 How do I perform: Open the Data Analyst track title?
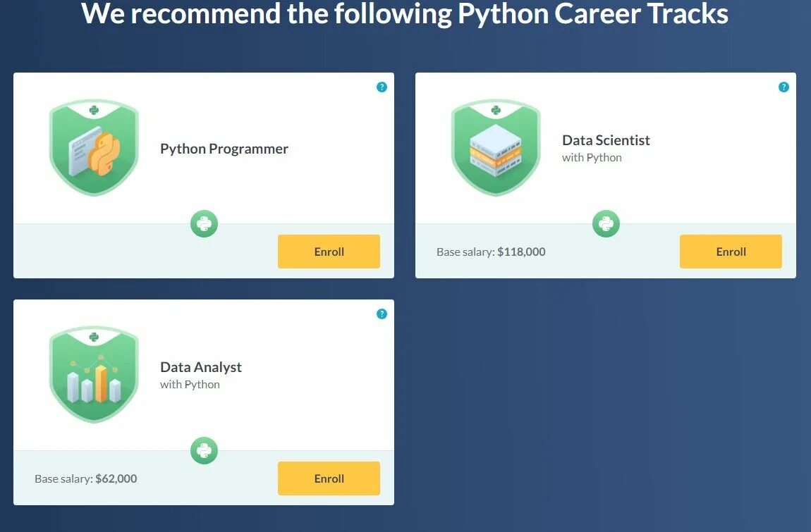pos(201,367)
